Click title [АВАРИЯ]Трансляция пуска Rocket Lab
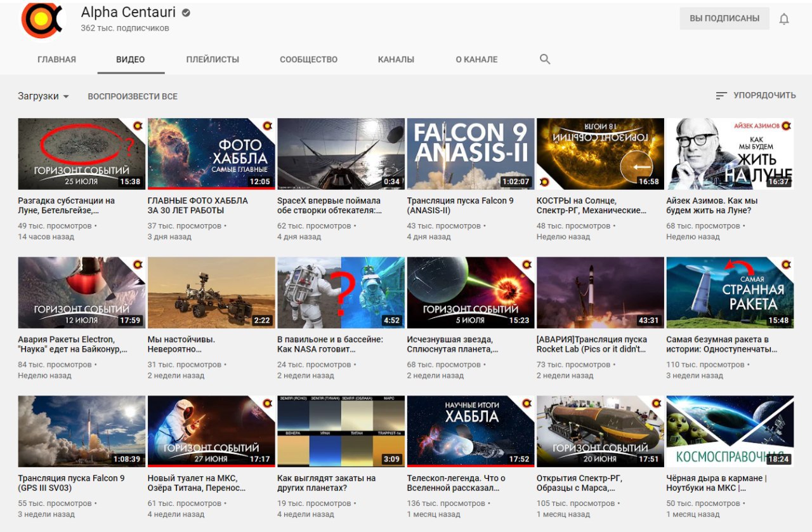Viewport: 812px width, 532px height. click(x=592, y=344)
